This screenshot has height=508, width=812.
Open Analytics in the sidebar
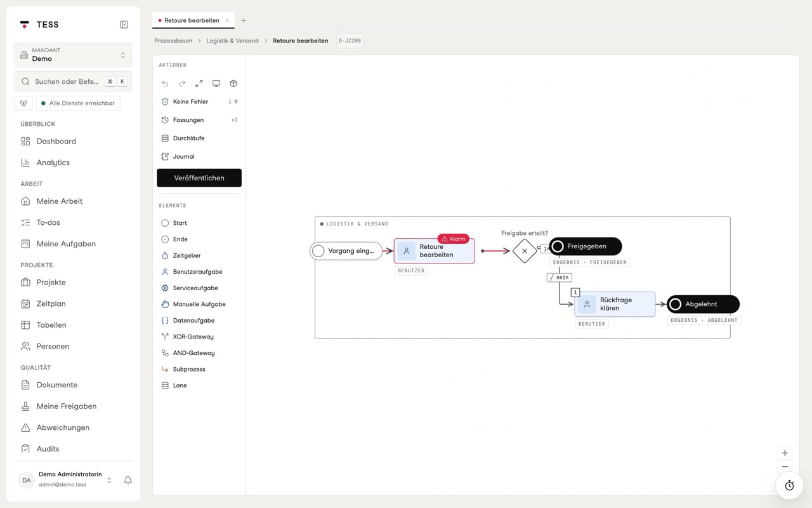pos(73,163)
